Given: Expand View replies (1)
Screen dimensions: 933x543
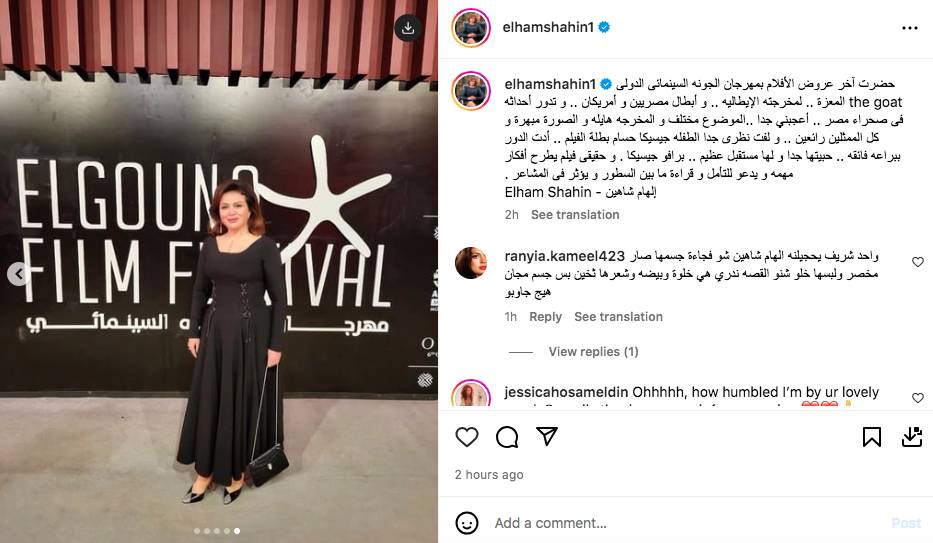Looking at the screenshot, I should click(x=593, y=351).
